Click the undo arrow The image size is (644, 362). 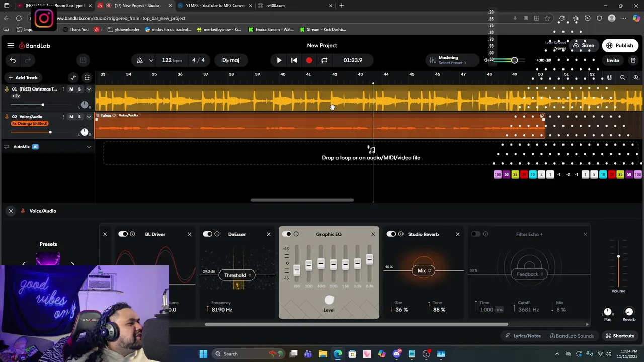tap(13, 60)
